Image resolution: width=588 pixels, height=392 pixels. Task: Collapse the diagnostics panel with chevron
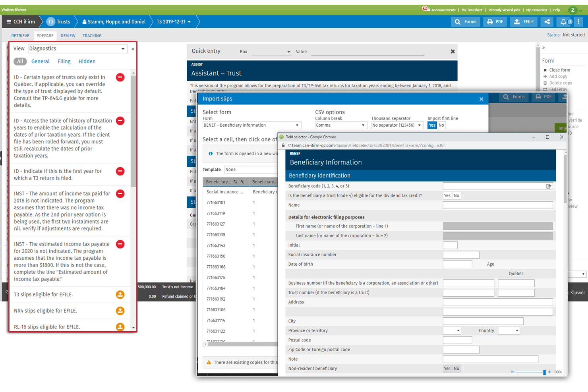[133, 49]
